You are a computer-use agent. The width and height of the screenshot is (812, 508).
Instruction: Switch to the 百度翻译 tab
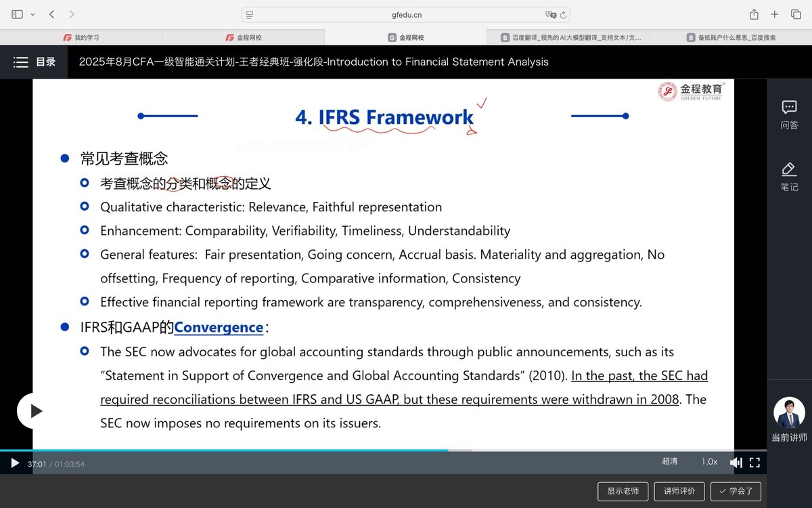click(568, 37)
